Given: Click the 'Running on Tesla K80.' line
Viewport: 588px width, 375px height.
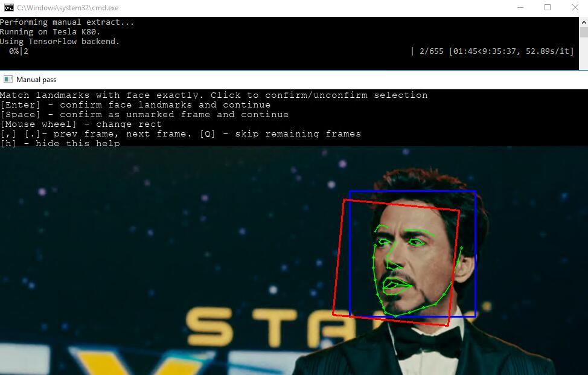Looking at the screenshot, I should (50, 32).
